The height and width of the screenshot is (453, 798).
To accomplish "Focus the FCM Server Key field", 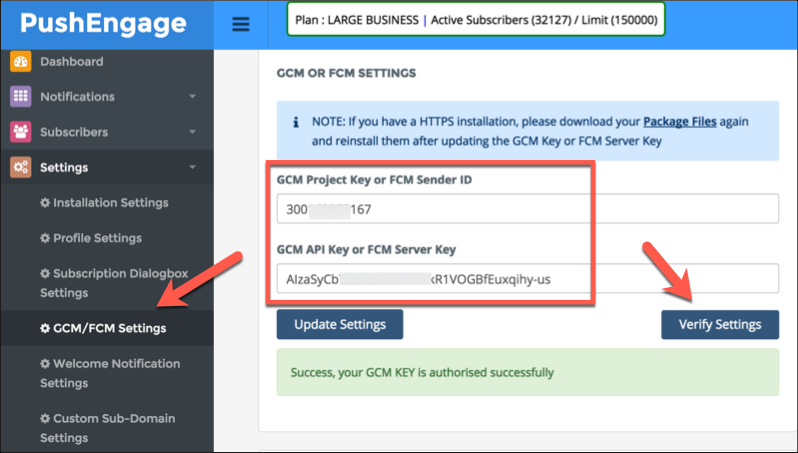I will pyautogui.click(x=527, y=278).
